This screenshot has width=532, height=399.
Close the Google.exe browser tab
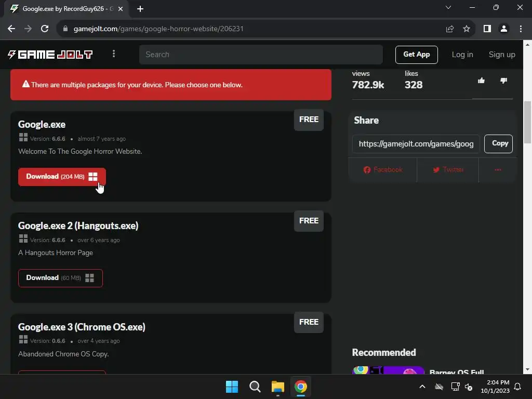[x=121, y=9]
